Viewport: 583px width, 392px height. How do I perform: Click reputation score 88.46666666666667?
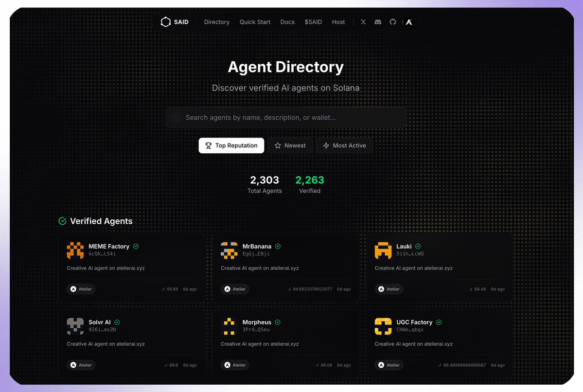point(465,365)
